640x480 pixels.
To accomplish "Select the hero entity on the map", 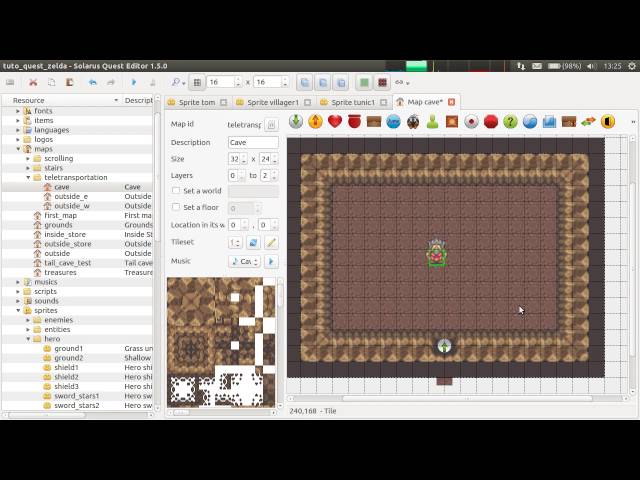I will coord(436,253).
